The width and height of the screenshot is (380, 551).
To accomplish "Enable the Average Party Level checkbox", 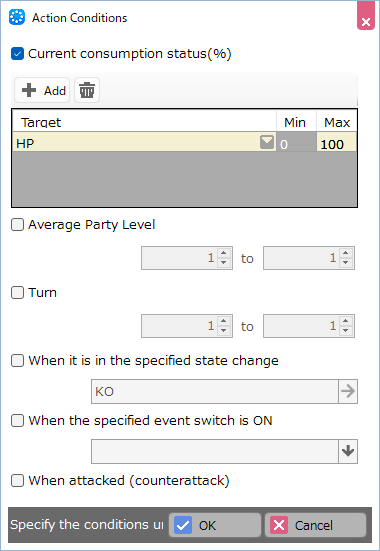I will pyautogui.click(x=17, y=225).
